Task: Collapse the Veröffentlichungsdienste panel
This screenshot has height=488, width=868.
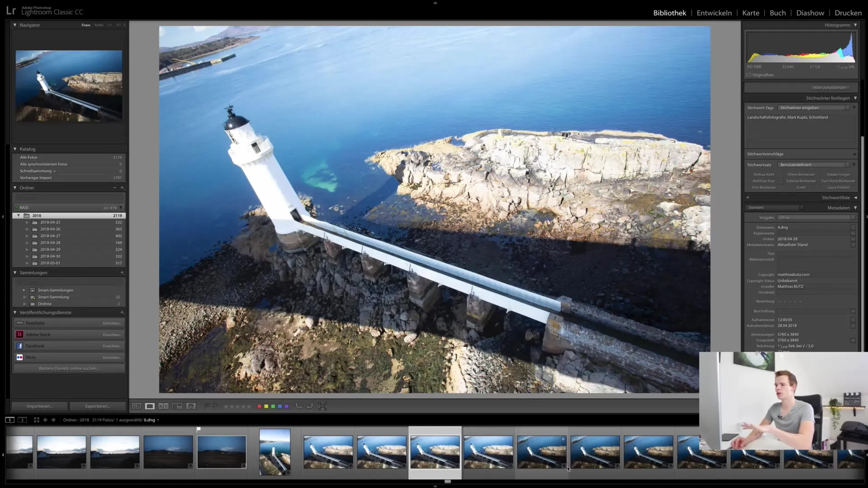Action: coord(15,312)
